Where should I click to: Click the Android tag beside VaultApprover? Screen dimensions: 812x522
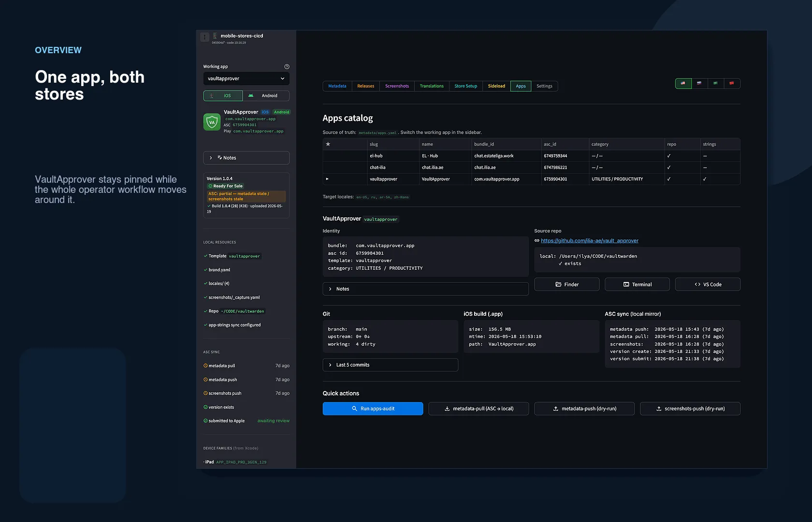click(281, 112)
